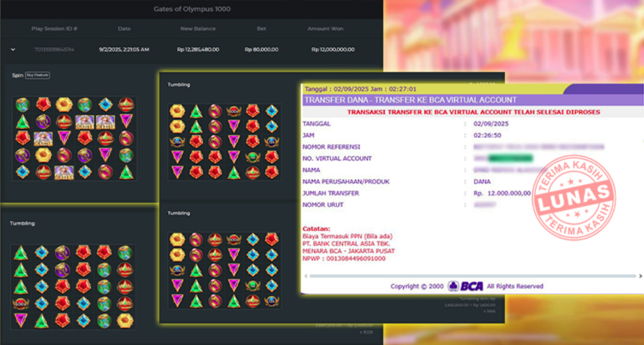The image size is (644, 345).
Task: Collapse the play session row chevron
Action: tap(13, 49)
